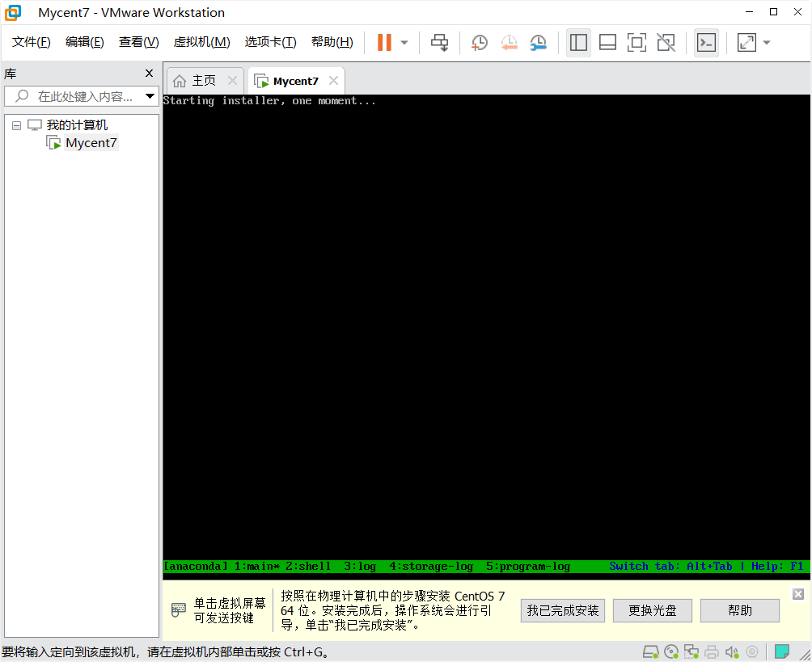Toggle the thumbnail bar view
Image resolution: width=812 pixels, height=662 pixels.
pos(607,43)
